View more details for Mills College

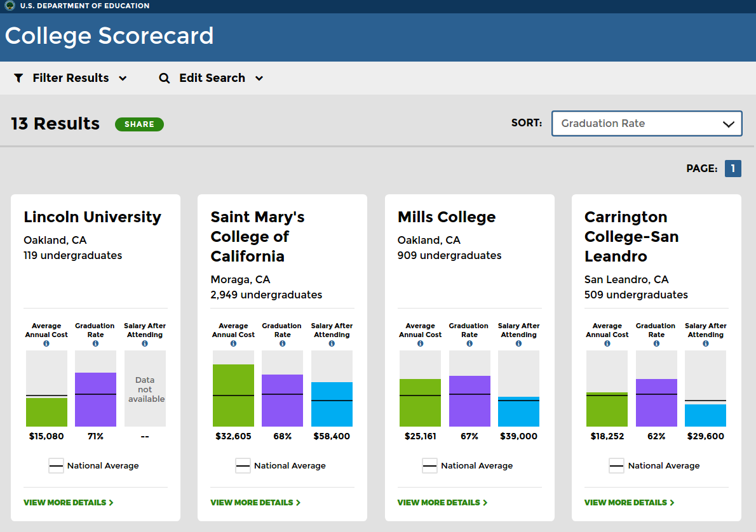click(x=443, y=503)
